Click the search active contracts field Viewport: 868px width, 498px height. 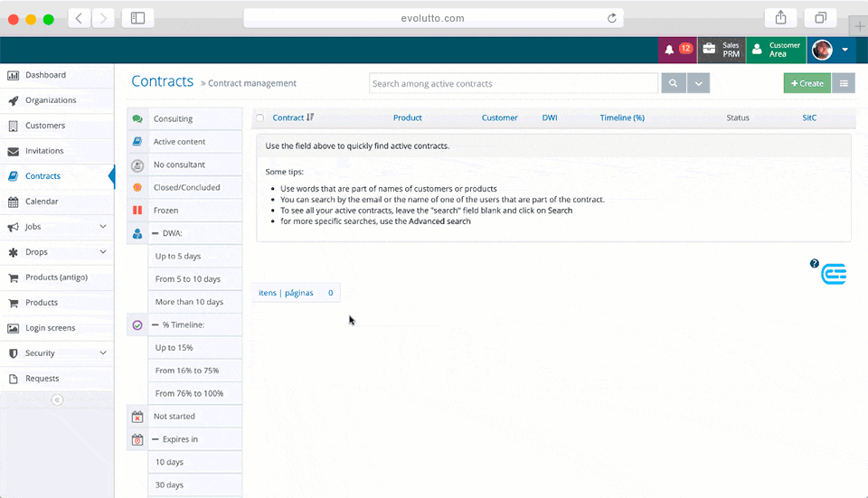click(x=514, y=83)
